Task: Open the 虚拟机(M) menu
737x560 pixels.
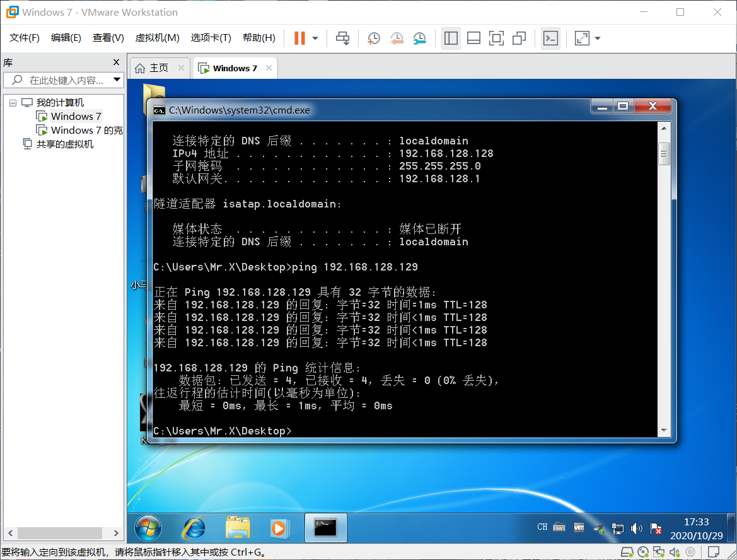Action: point(157,38)
